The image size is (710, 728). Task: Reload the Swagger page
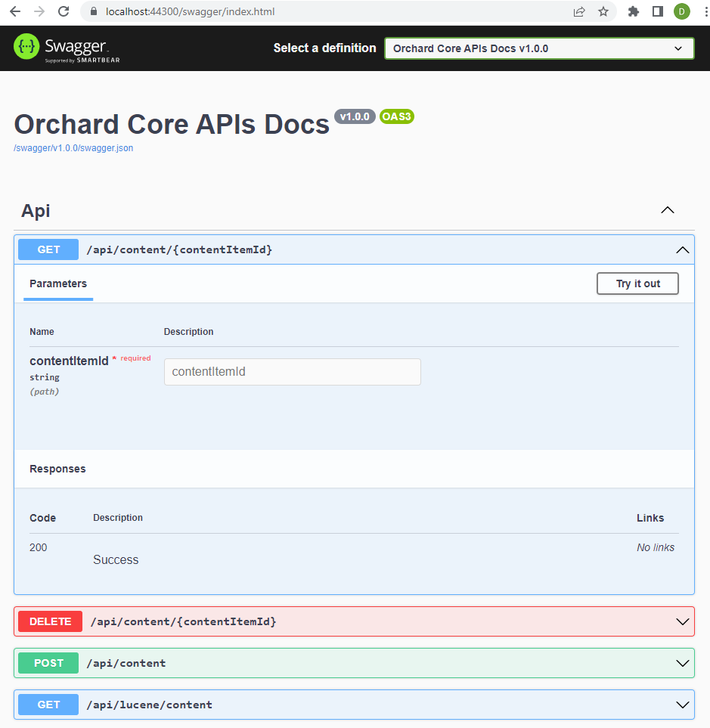[64, 11]
